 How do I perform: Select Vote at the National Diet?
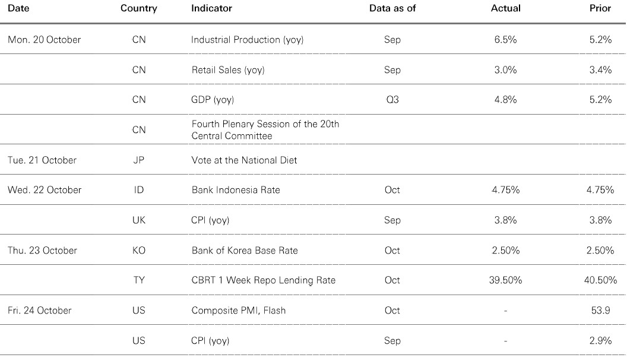244,160
